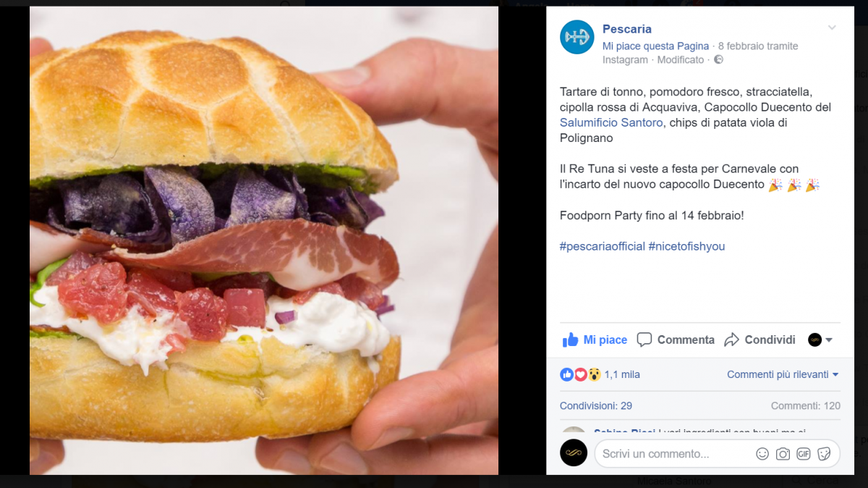
Task: Open the comment-as identity selector dropdown
Action: pyautogui.click(x=821, y=340)
